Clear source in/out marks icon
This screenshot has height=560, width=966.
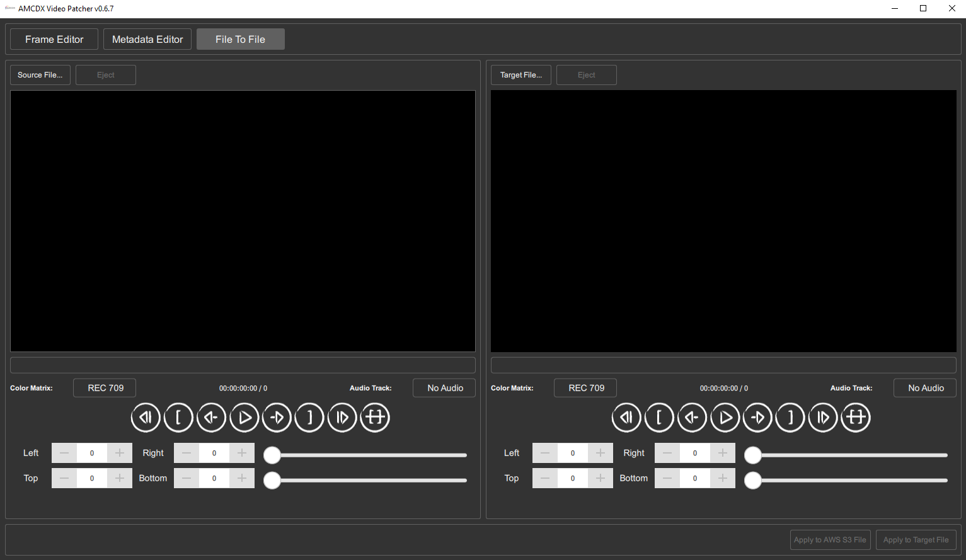(375, 417)
